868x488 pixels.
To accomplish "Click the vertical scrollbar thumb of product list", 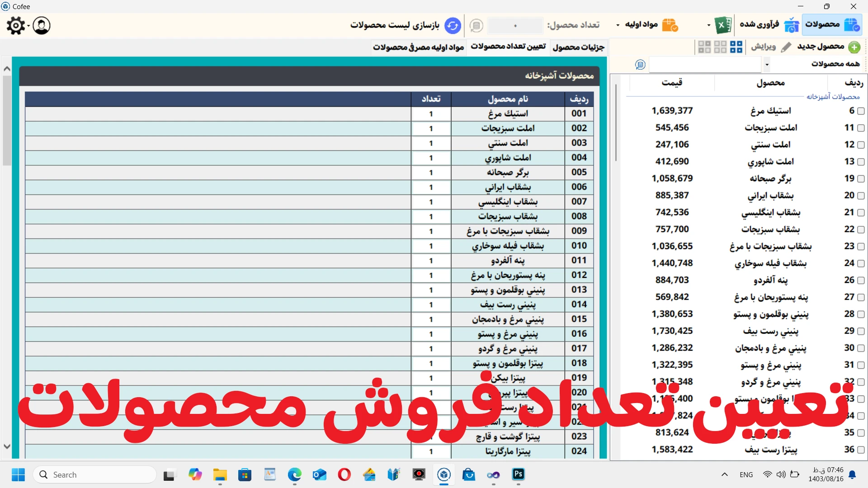I will 616,123.
